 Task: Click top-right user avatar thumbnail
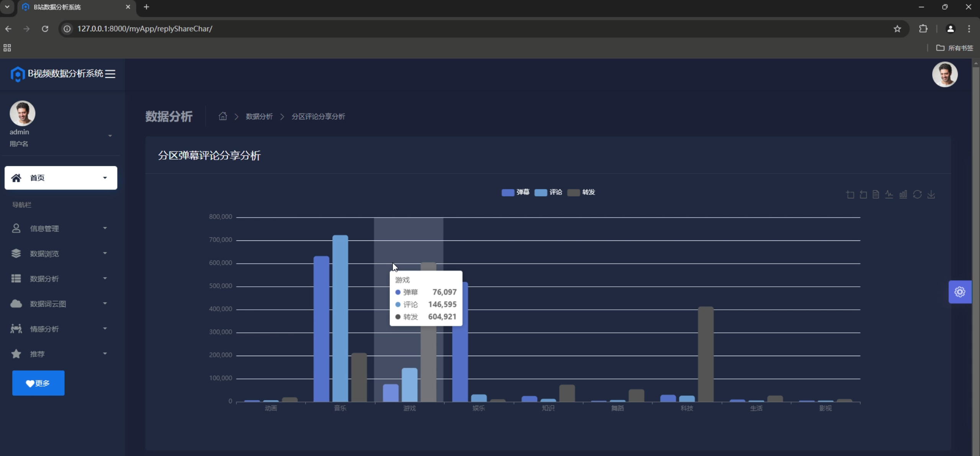[x=944, y=75]
